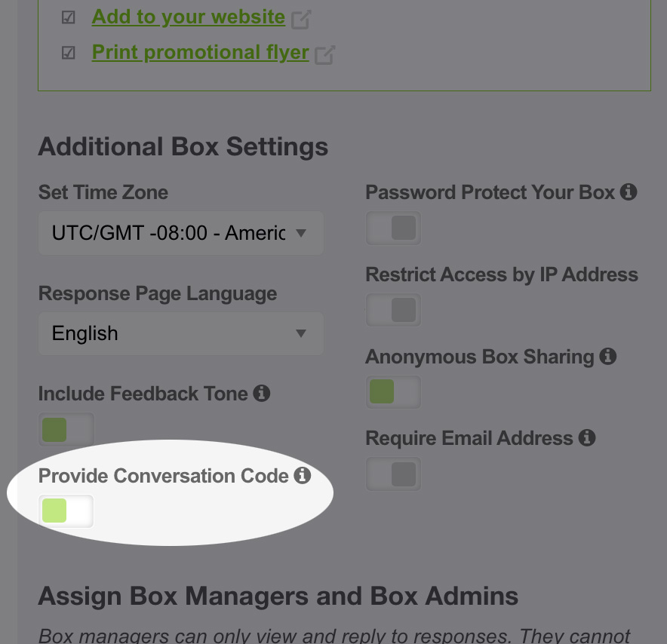Expand the Response Page Language dropdown
This screenshot has width=667, height=644.
click(x=181, y=333)
